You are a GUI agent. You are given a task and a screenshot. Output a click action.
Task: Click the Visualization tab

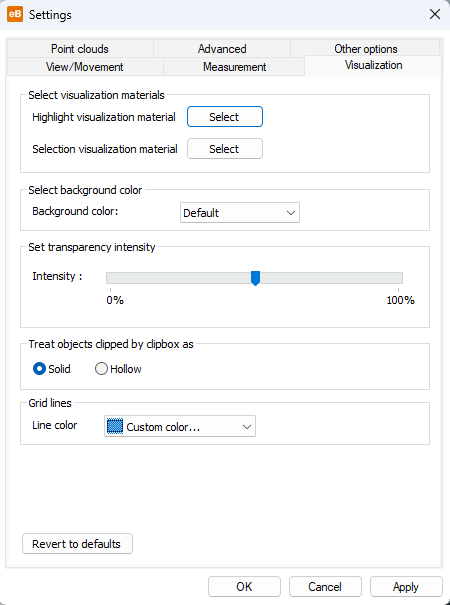coord(373,65)
